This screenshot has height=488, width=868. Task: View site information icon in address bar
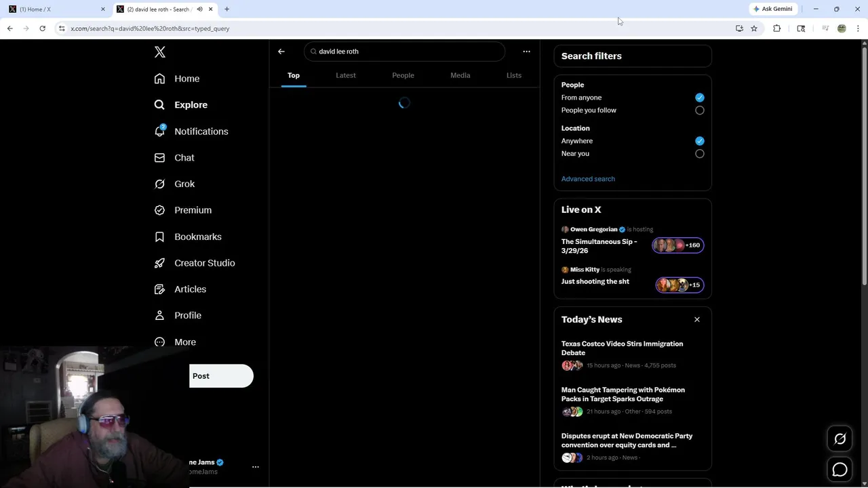point(62,28)
